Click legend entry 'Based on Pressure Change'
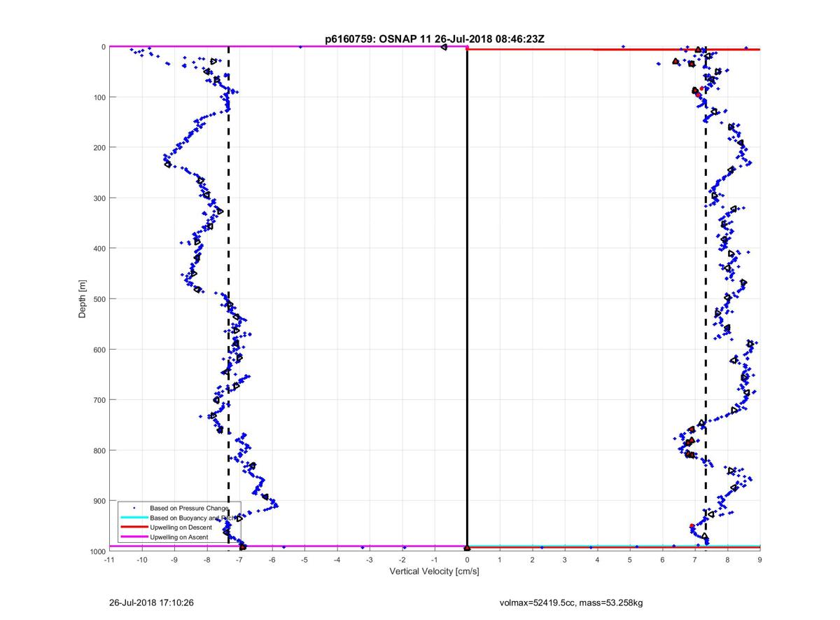The image size is (840, 620). pos(189,507)
